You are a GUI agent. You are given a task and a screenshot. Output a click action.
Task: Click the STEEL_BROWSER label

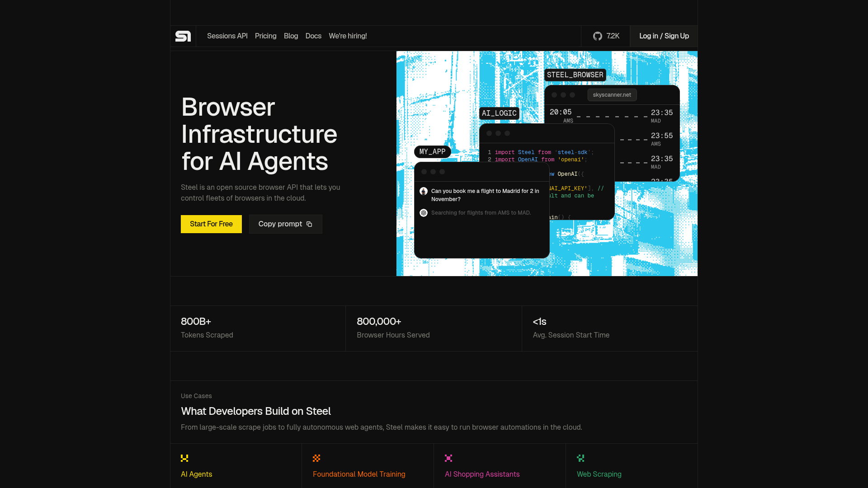click(575, 75)
